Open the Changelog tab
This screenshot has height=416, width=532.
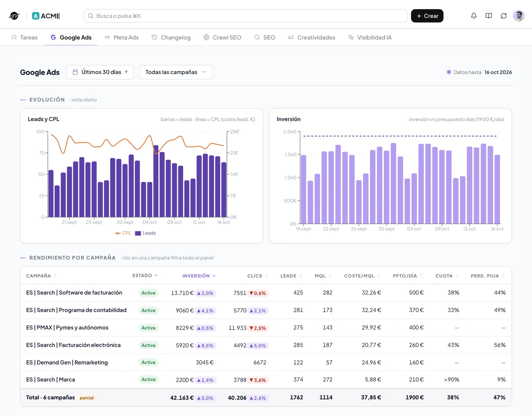point(171,37)
